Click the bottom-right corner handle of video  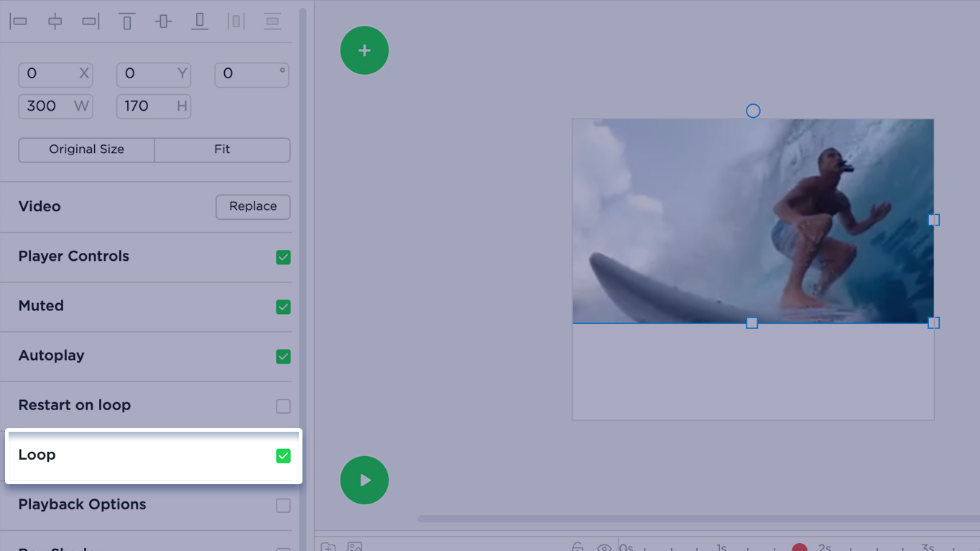[x=933, y=323]
